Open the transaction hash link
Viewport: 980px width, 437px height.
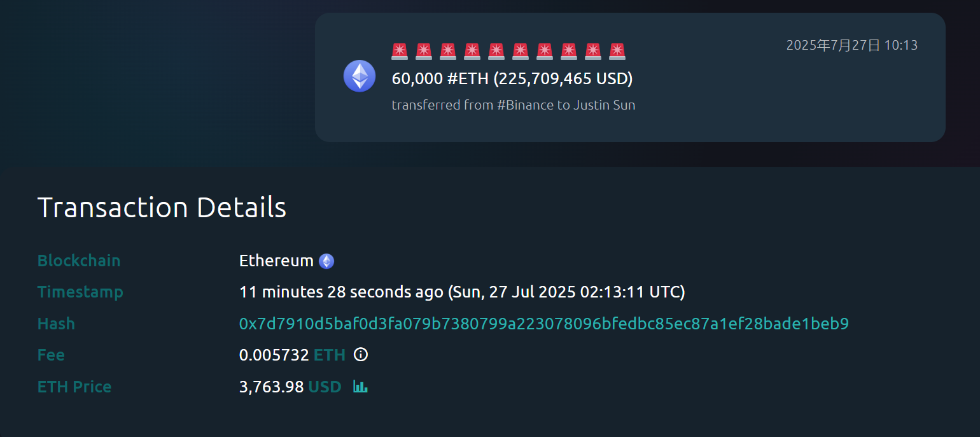point(543,324)
